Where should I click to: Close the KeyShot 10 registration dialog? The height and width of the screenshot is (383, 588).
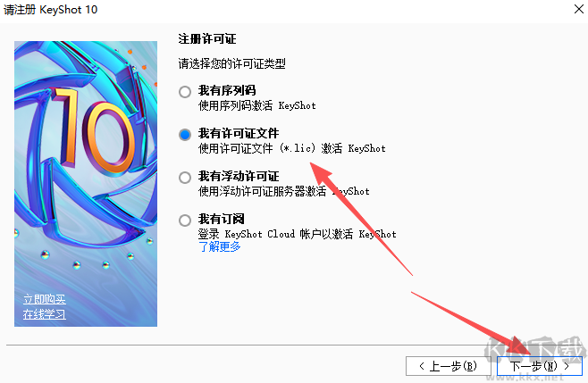click(x=579, y=9)
